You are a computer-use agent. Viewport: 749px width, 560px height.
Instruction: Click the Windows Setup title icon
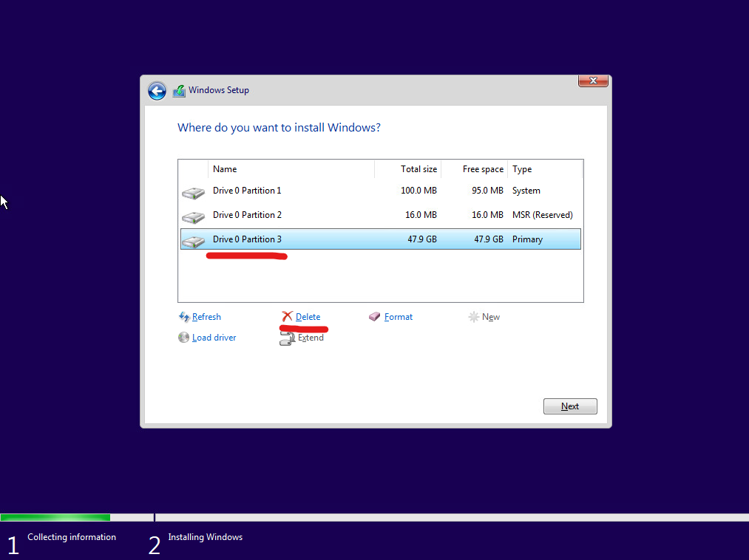(x=179, y=91)
